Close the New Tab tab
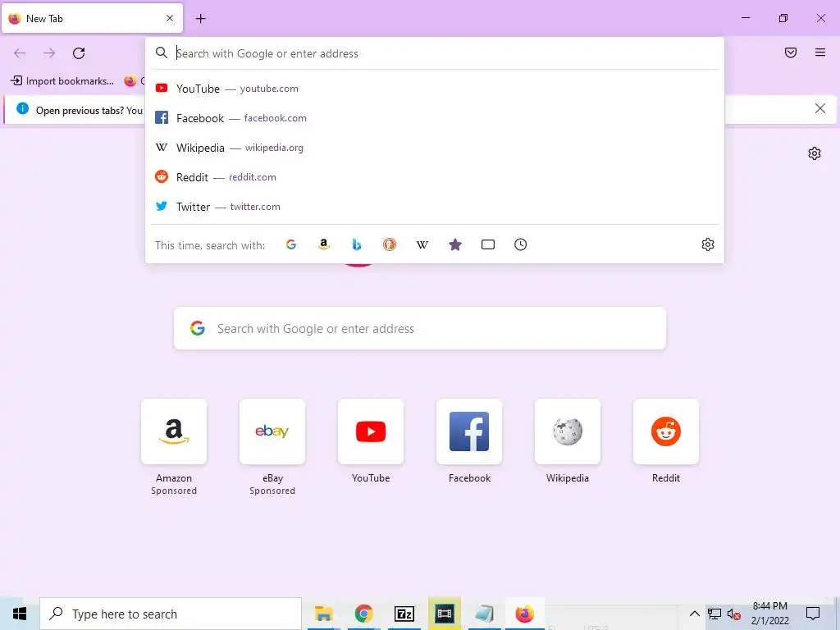 tap(170, 18)
